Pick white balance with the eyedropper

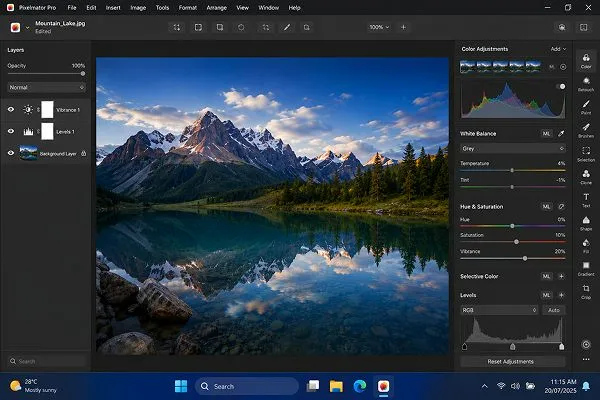[x=561, y=134]
